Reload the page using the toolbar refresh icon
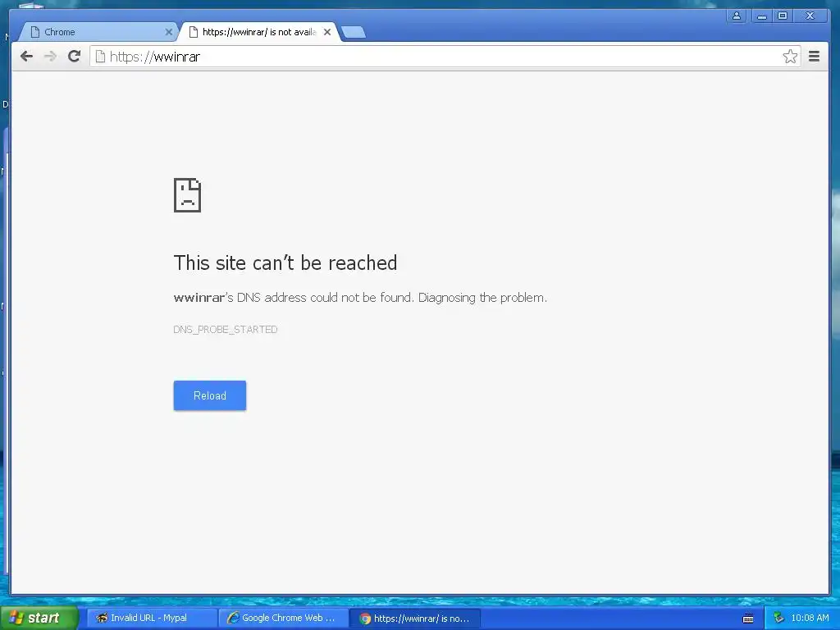The image size is (840, 630). (75, 56)
